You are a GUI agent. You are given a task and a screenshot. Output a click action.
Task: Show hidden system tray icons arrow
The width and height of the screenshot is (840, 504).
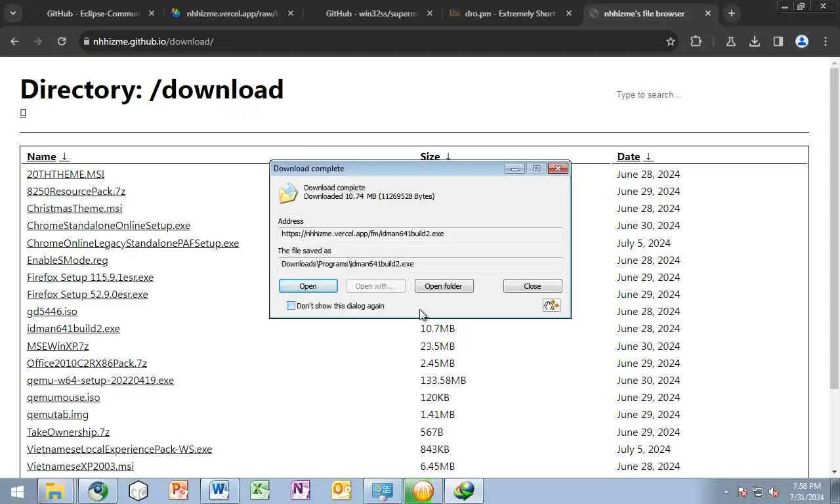pyautogui.click(x=726, y=492)
